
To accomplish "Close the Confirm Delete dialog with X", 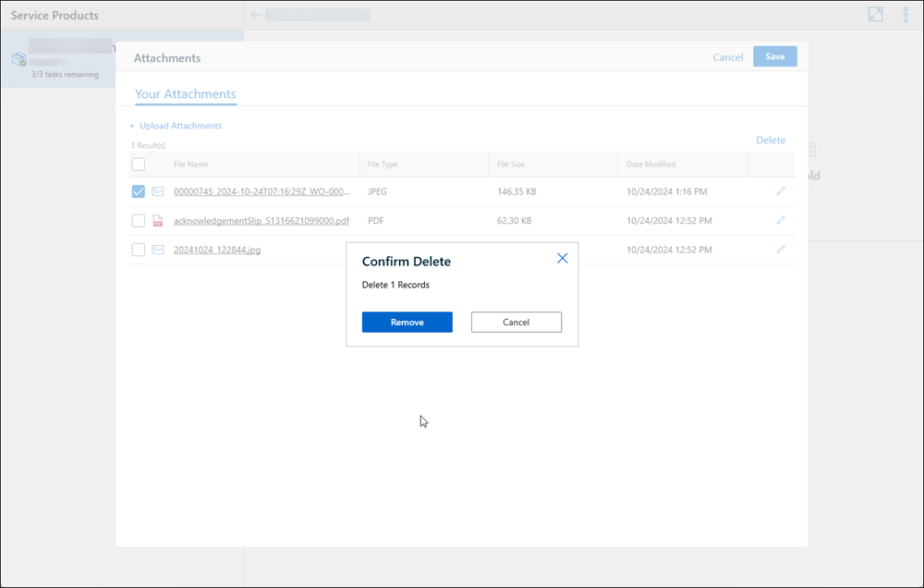I will 562,258.
